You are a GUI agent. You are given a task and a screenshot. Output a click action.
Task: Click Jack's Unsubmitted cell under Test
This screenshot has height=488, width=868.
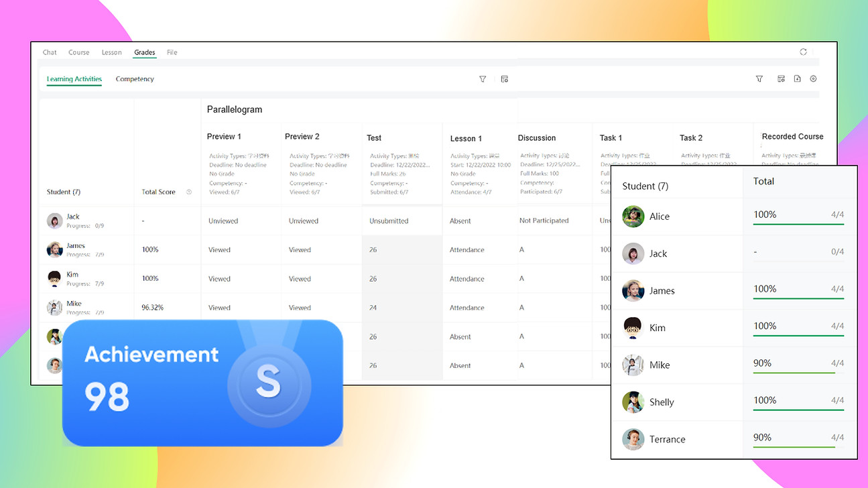389,221
